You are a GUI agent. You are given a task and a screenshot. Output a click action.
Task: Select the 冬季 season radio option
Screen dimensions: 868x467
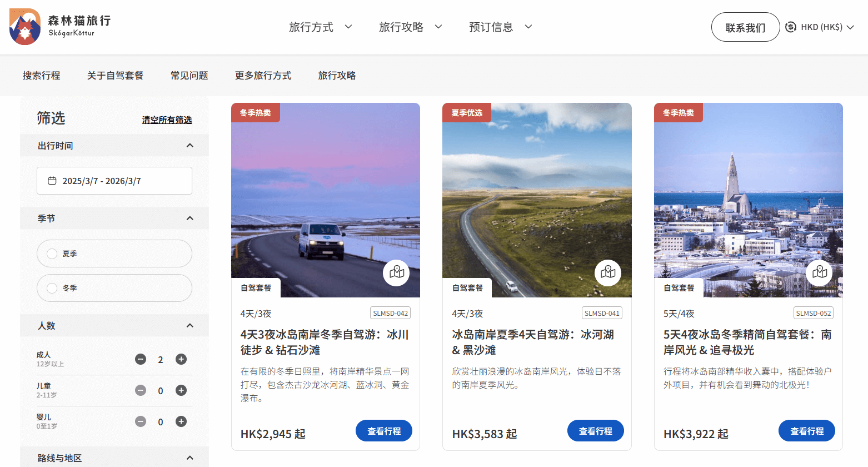(52, 288)
